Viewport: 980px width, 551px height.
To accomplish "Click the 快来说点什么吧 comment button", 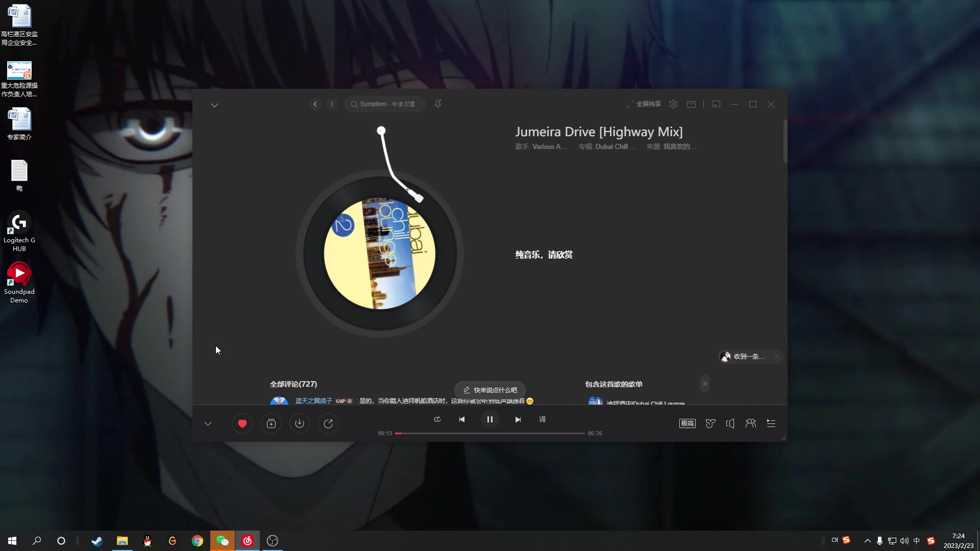I will [x=490, y=390].
